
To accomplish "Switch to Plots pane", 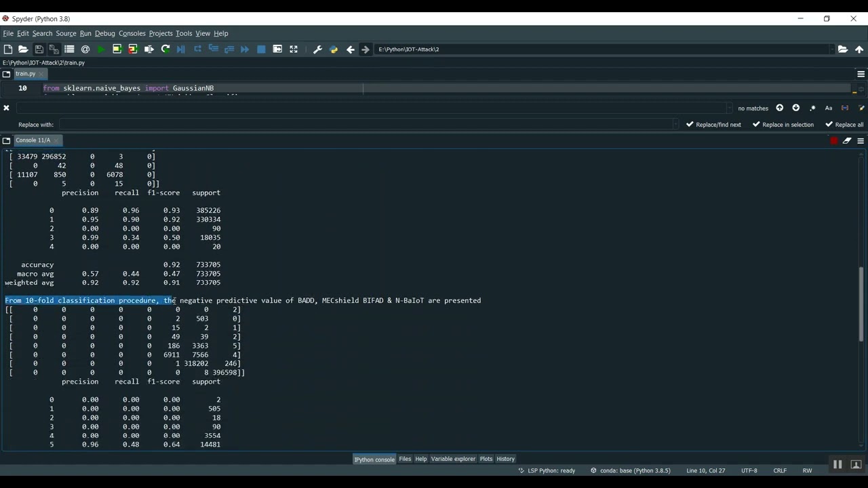I will 486,459.
